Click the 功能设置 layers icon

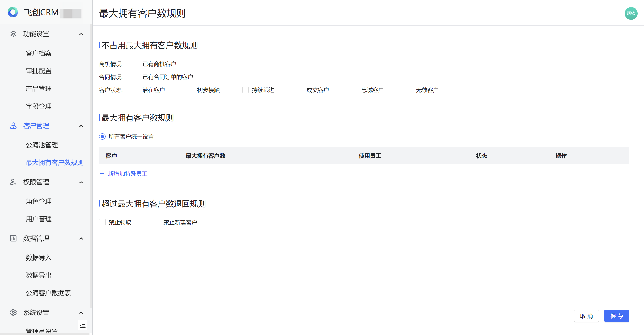click(x=13, y=34)
